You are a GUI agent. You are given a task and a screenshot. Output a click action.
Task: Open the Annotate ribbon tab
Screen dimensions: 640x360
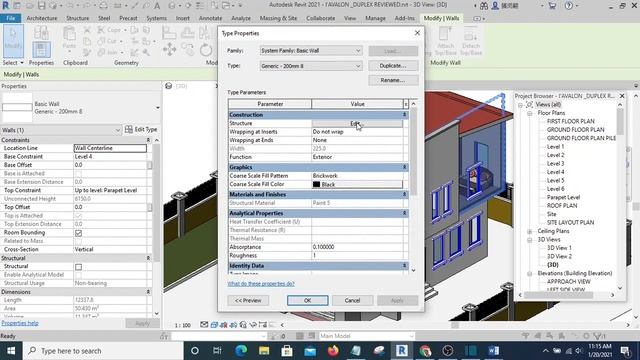pyautogui.click(x=210, y=18)
